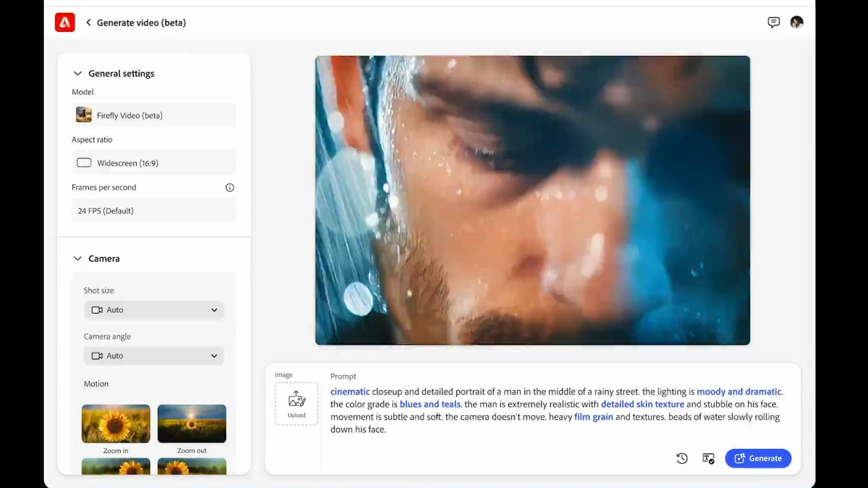Open the 24 FPS frame rate selector

[154, 211]
